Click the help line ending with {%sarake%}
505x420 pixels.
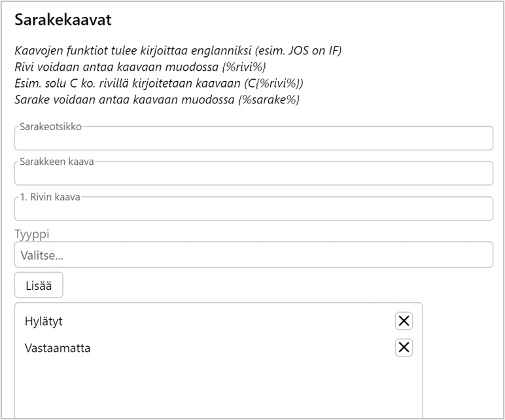[157, 99]
